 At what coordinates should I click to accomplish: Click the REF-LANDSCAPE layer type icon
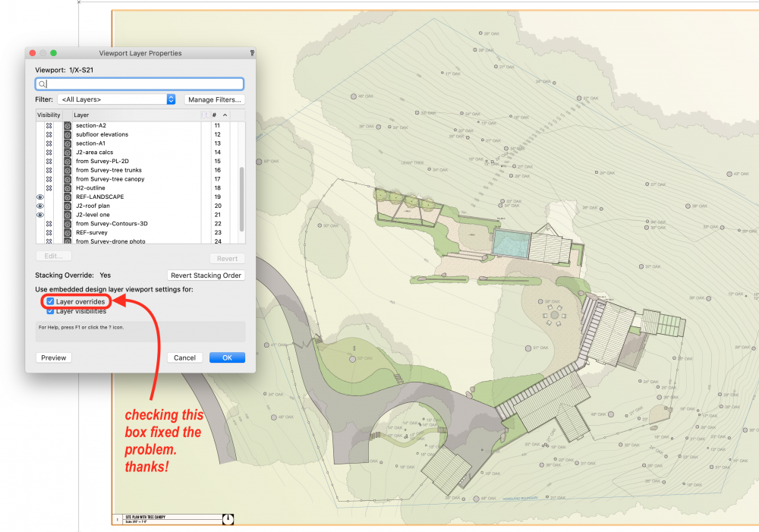pyautogui.click(x=67, y=197)
